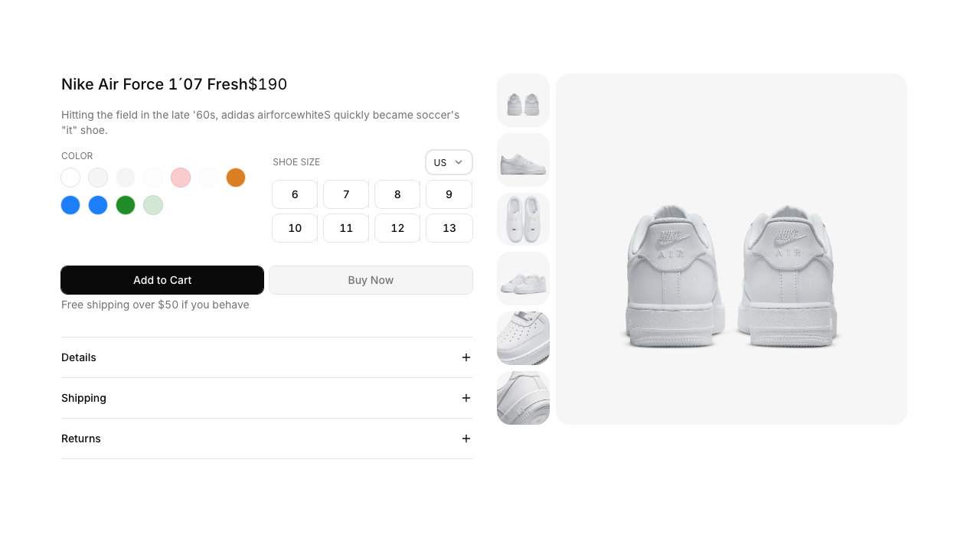Choose the pink colorway
The image size is (980, 551).
pyautogui.click(x=181, y=178)
